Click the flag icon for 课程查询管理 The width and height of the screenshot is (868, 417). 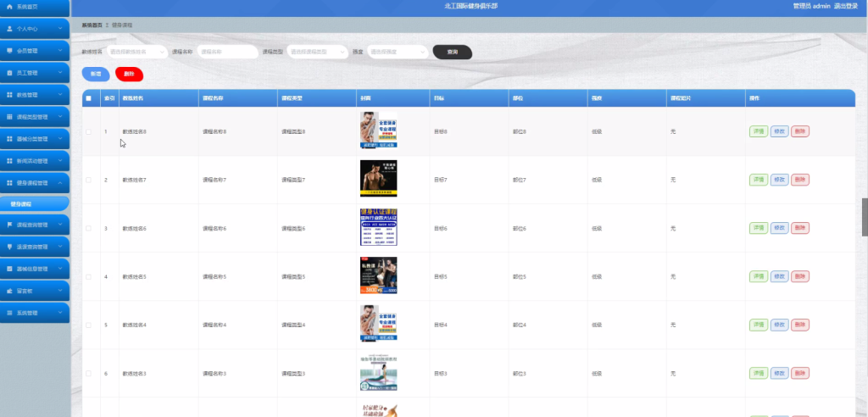point(9,225)
